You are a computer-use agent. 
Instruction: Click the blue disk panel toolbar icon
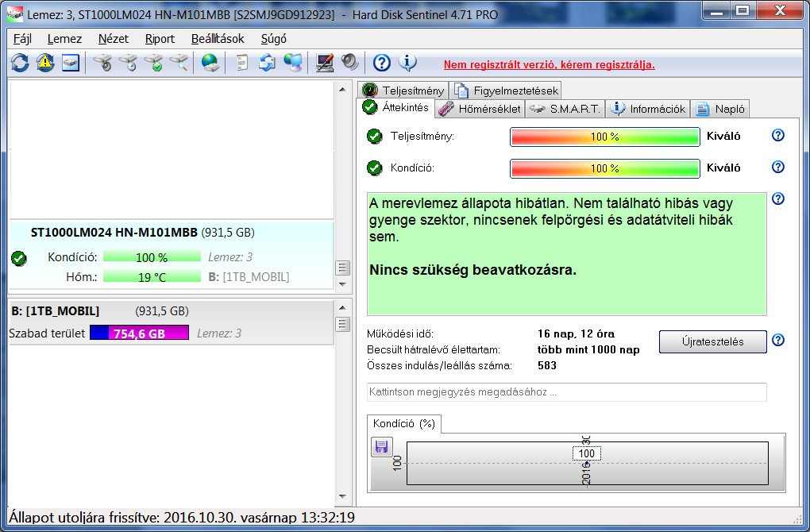[x=71, y=63]
